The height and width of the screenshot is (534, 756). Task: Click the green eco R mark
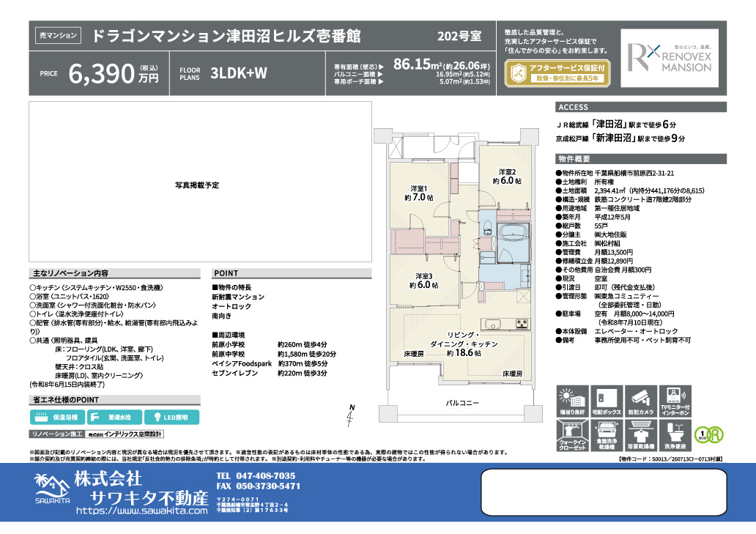tap(709, 434)
